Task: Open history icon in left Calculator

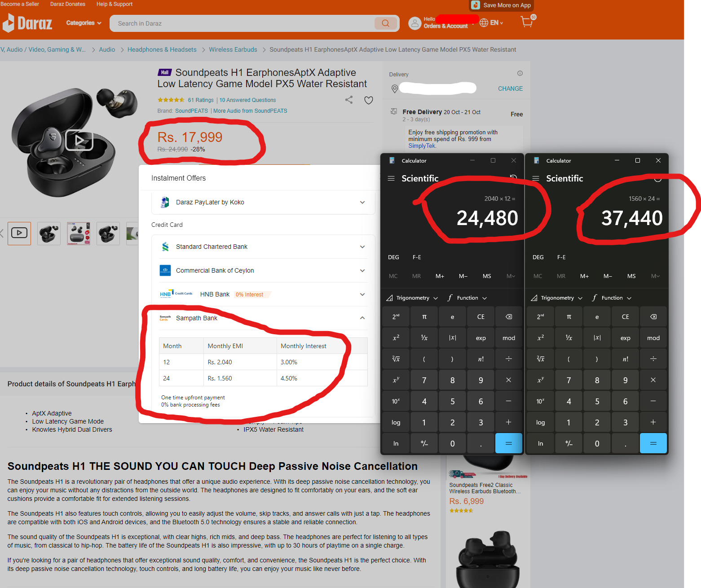Action: 513,178
